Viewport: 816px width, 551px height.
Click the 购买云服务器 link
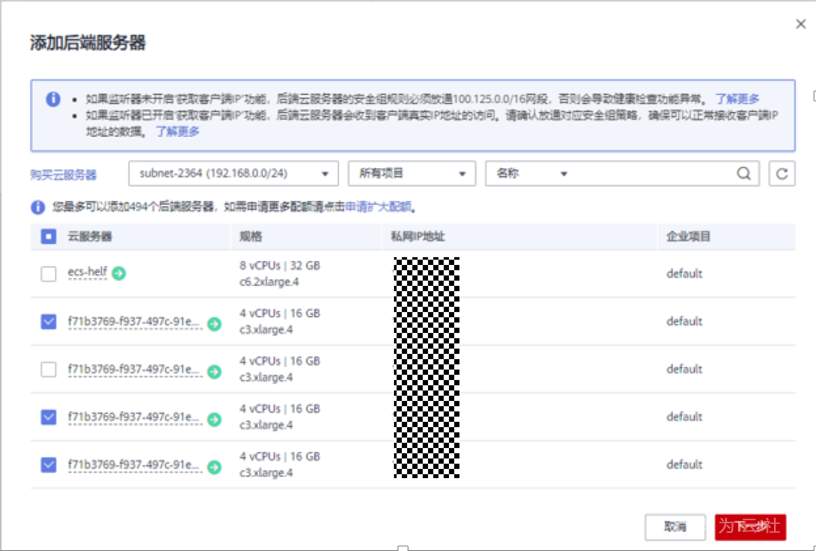tap(63, 175)
